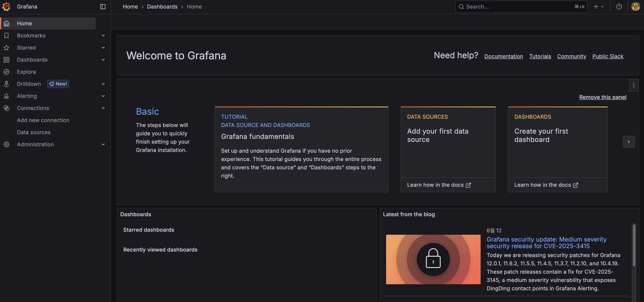Open Explore from the sidebar
644x302 pixels.
pos(26,72)
